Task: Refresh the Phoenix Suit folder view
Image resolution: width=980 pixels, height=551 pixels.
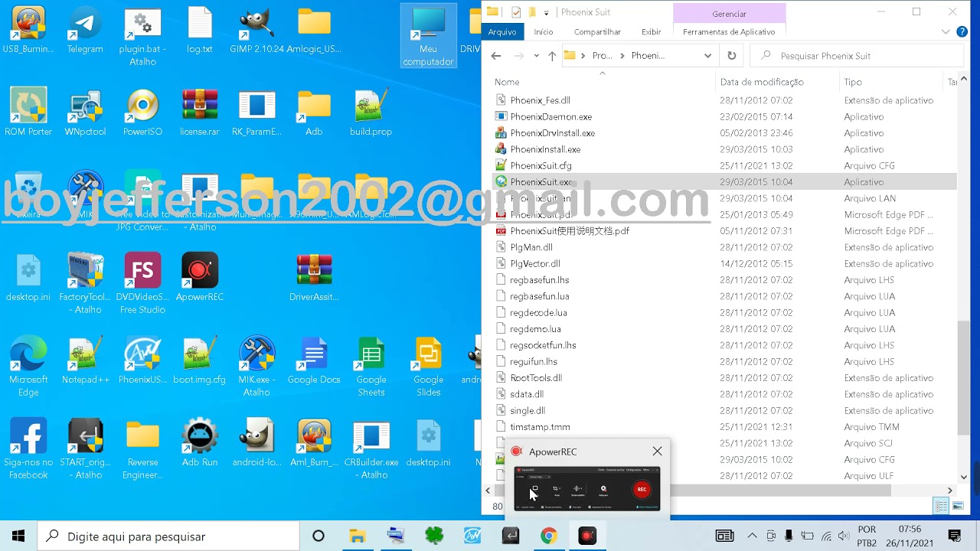Action: (731, 56)
